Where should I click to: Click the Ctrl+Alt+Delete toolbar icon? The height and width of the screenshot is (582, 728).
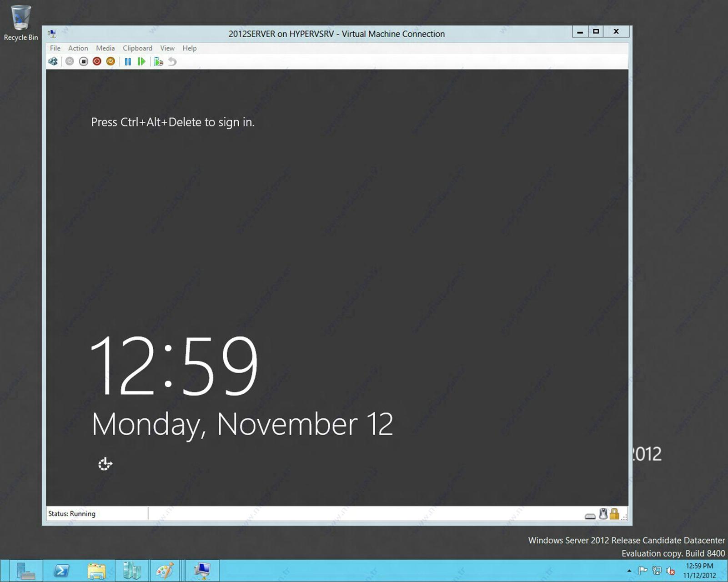tap(53, 61)
